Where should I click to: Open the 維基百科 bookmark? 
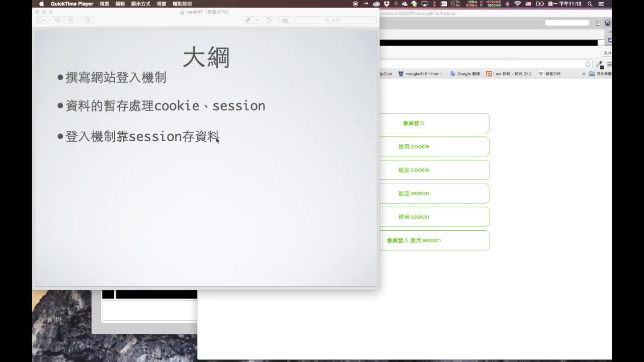(549, 74)
